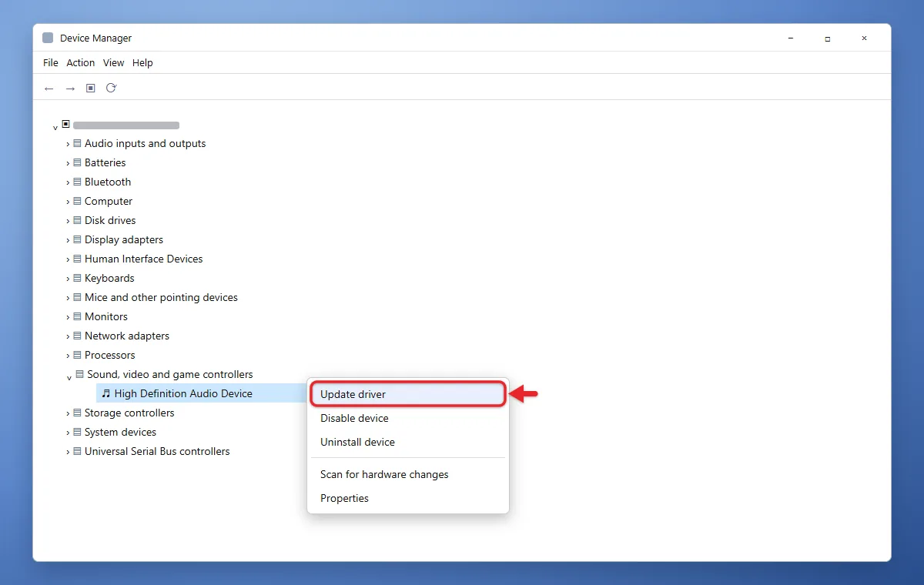Click the Display adapters category icon
The width and height of the screenshot is (924, 585).
click(x=78, y=239)
